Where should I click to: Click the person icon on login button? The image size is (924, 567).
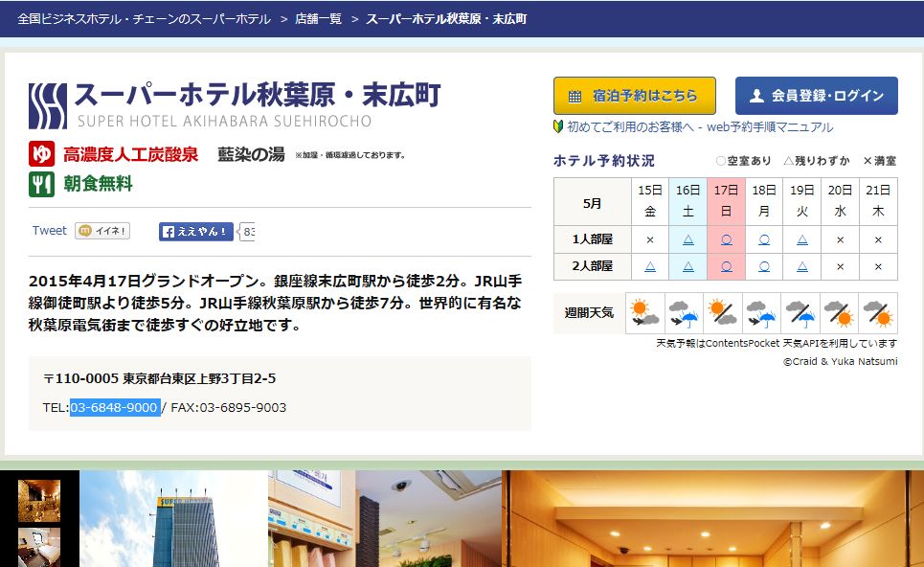756,96
